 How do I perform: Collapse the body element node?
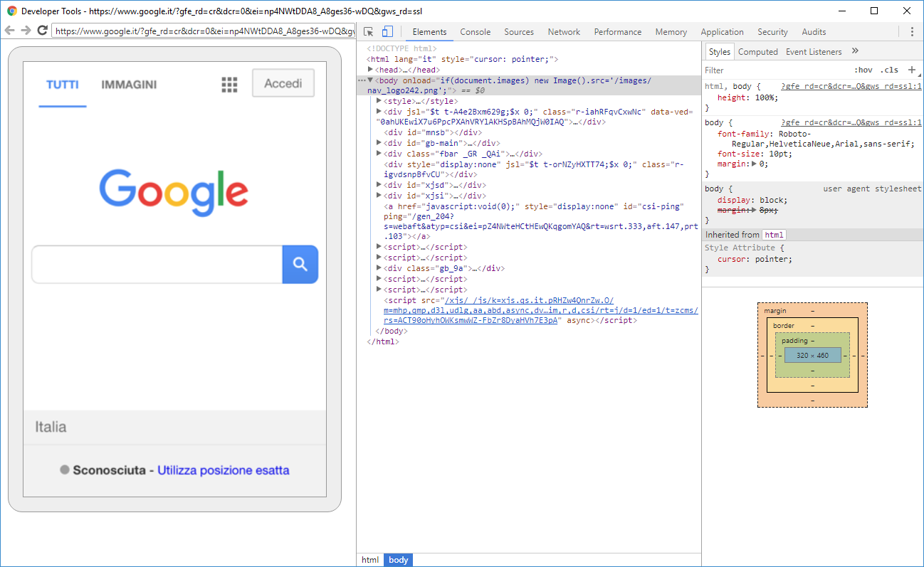[370, 80]
